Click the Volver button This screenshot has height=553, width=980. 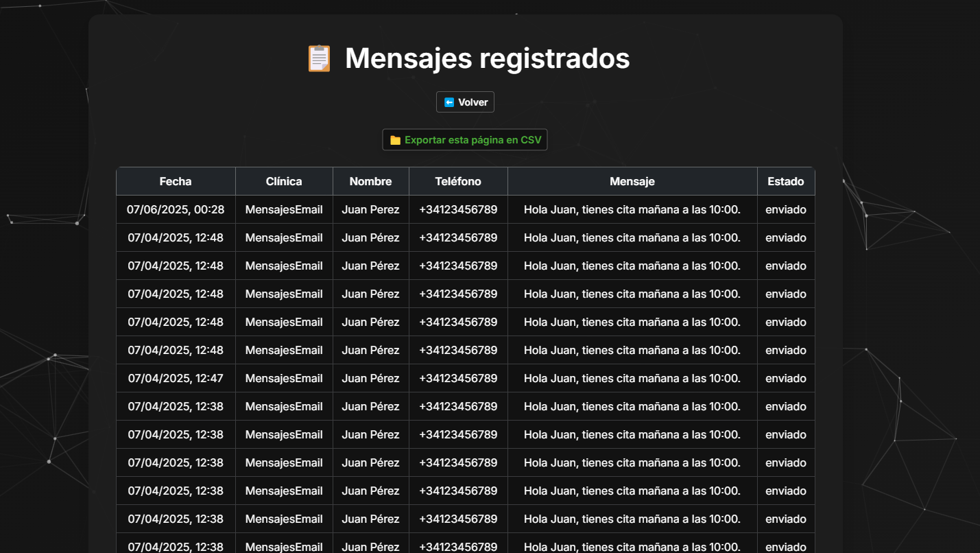pyautogui.click(x=465, y=102)
